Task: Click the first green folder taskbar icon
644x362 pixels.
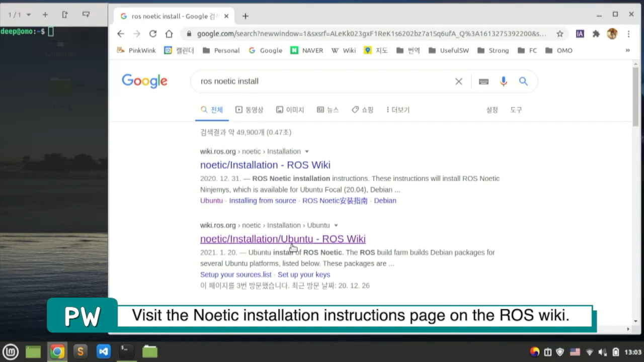Action: click(x=33, y=351)
